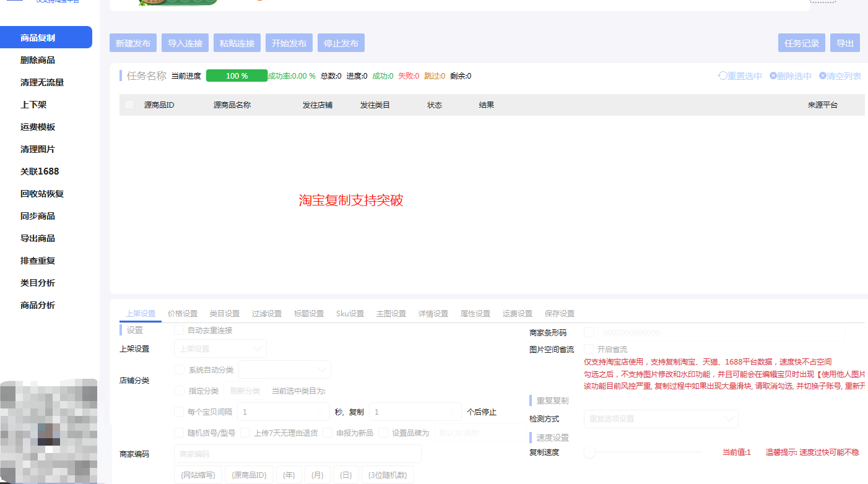Expand the 系统自动分类 category dropdown

coord(285,369)
